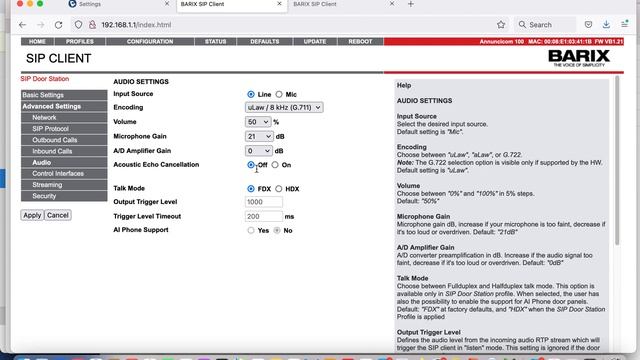The height and width of the screenshot is (360, 640).
Task: Click the browser forward arrow
Action: click(x=40, y=25)
